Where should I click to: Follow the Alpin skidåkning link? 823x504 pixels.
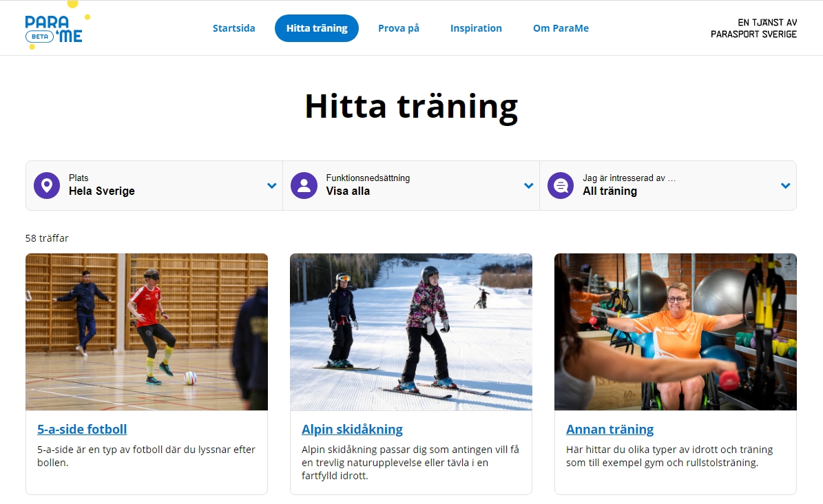(x=352, y=430)
